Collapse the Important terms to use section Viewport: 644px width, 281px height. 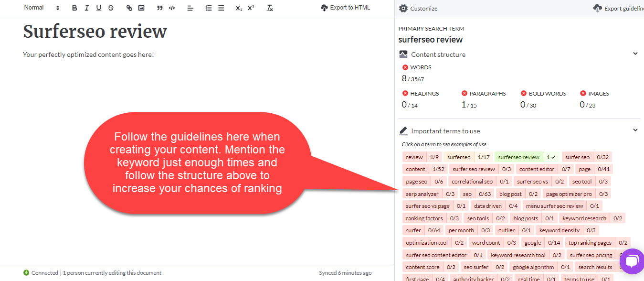point(635,130)
